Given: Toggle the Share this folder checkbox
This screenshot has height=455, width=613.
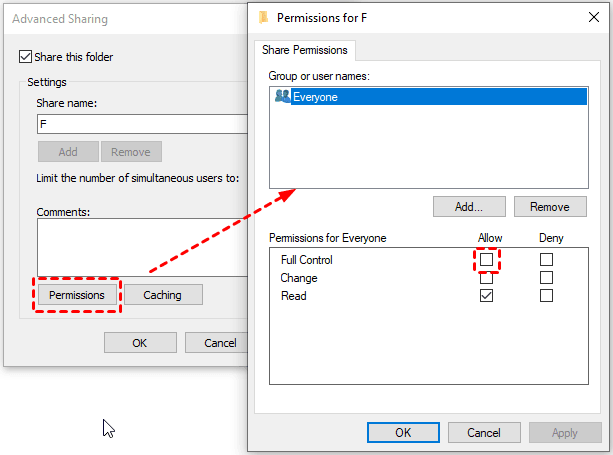Looking at the screenshot, I should click(26, 58).
